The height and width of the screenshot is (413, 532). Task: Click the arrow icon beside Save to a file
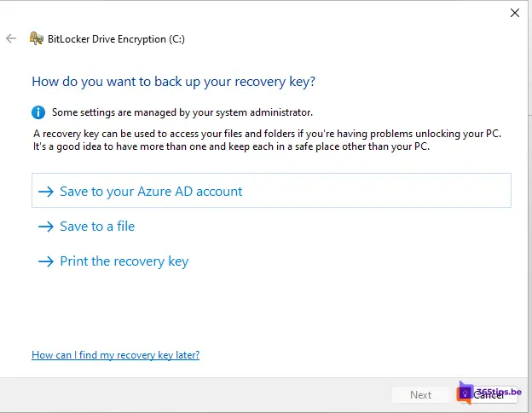coord(46,227)
